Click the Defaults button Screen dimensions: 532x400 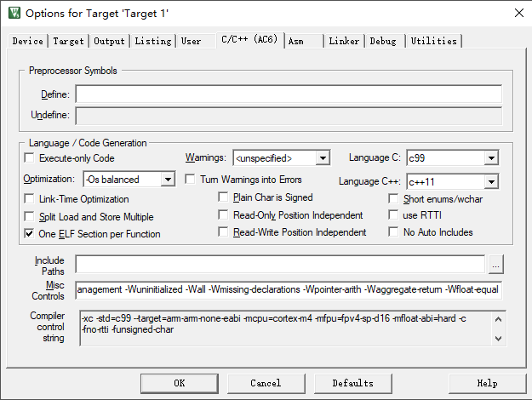coord(352,383)
